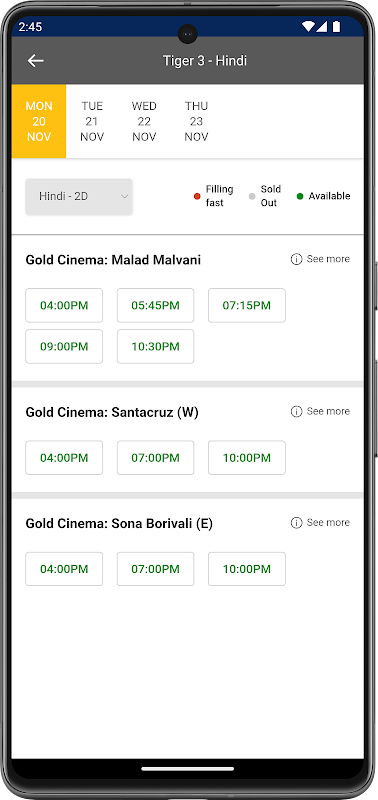378x800 pixels.
Task: Click the Sold Out legend label
Action: (270, 196)
